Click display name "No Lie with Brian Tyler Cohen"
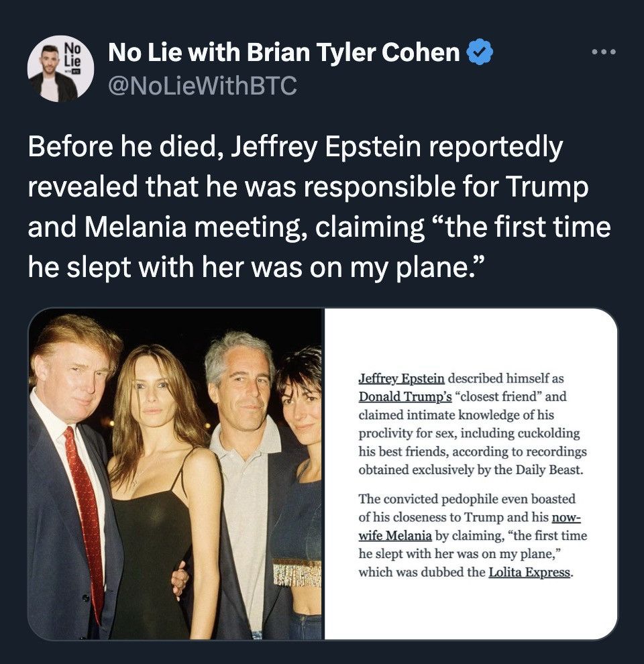 [x=285, y=53]
